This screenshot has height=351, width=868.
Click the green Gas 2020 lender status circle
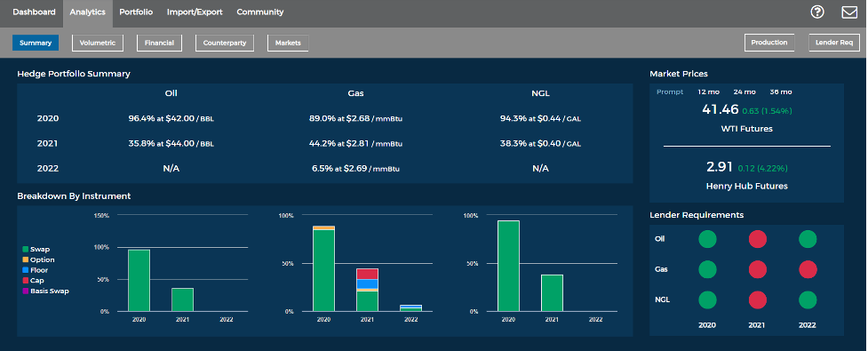pyautogui.click(x=707, y=269)
